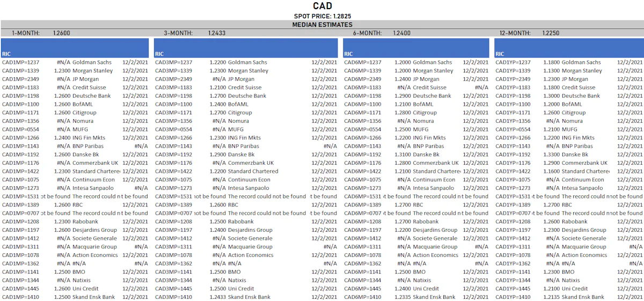Select cell CAD6MP=2349
Screen dimensions: 644x301
363,79
